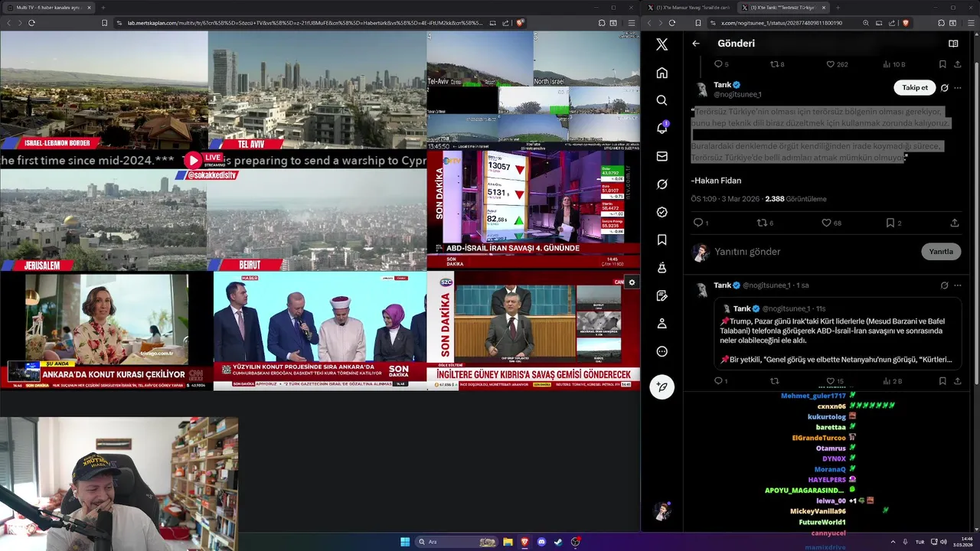Select the Jerusalem live camera tile
The image size is (980, 551).
coord(103,220)
